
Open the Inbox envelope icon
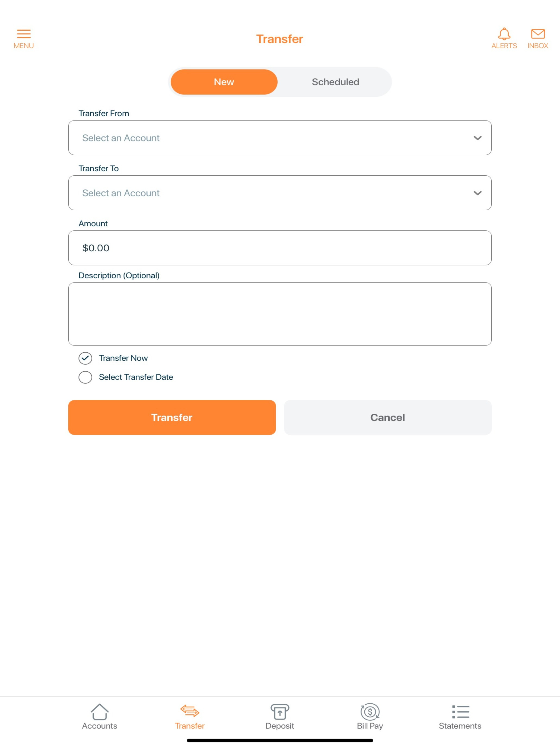point(538,34)
